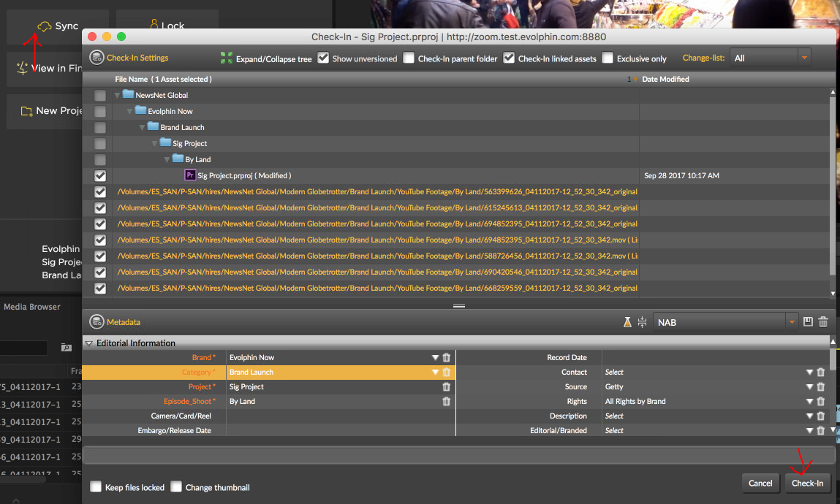Click the Check-In Settings link

[x=137, y=57]
